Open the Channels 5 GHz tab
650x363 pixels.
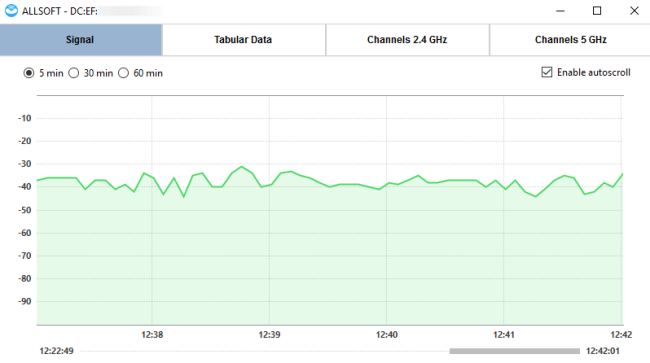(x=570, y=40)
